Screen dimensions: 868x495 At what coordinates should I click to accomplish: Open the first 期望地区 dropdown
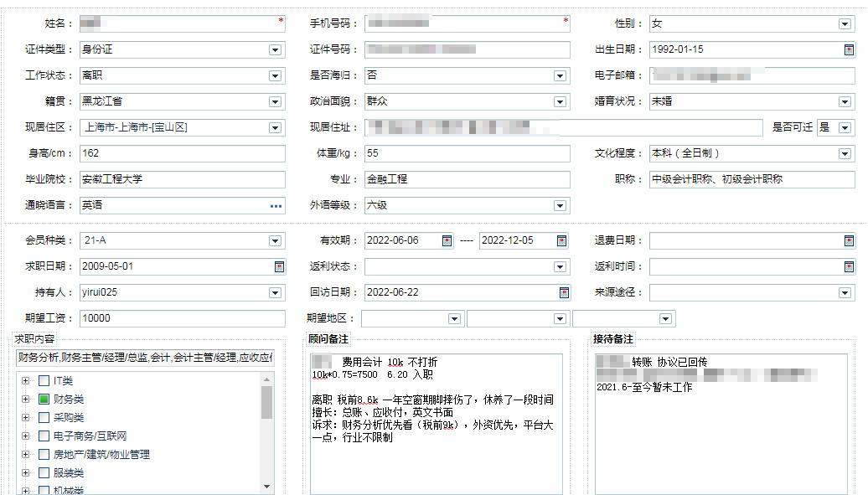point(454,319)
